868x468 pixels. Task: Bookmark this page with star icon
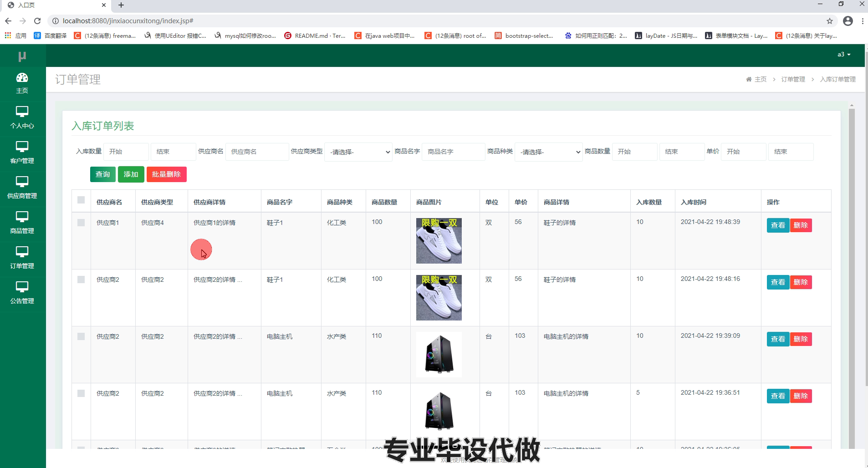(830, 21)
